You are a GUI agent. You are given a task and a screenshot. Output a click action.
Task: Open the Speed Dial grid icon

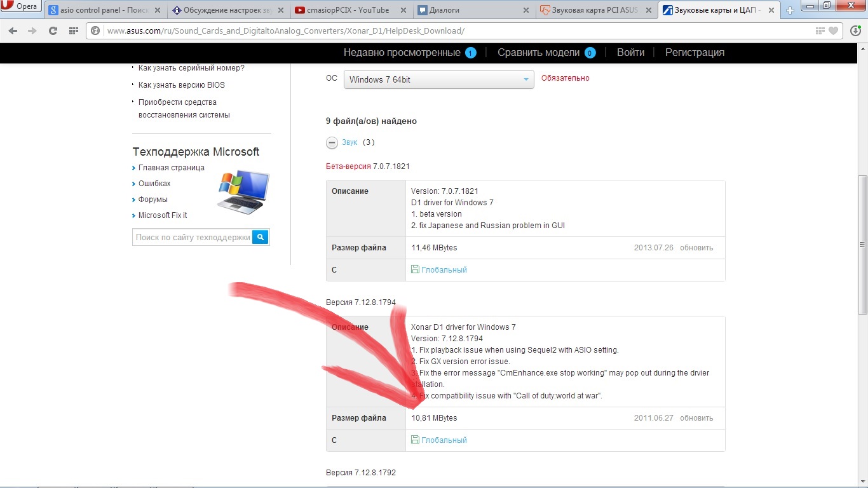point(74,30)
